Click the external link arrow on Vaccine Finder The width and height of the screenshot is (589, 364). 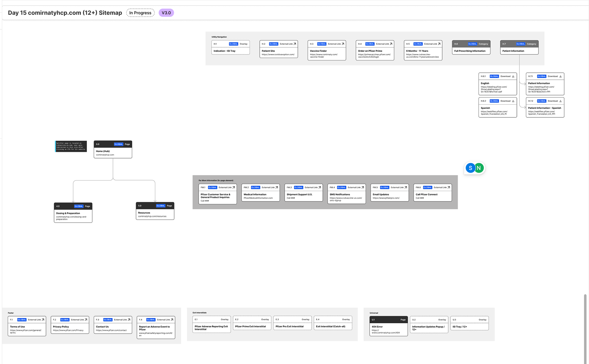(x=343, y=44)
